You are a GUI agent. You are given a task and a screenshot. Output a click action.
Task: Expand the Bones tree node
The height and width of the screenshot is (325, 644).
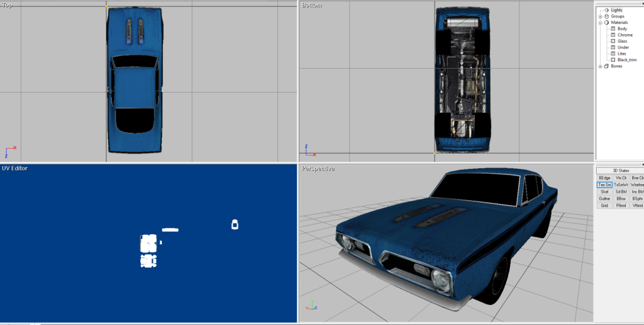coord(600,66)
